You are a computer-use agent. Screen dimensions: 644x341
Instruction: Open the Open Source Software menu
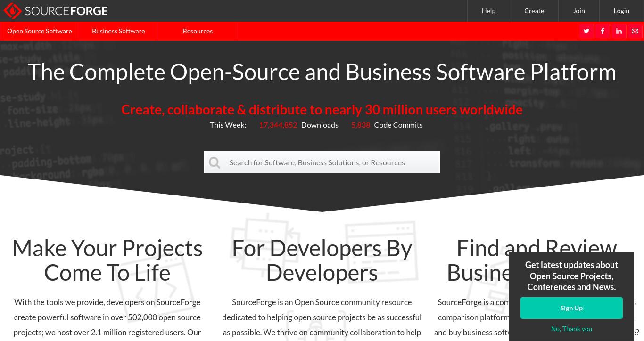click(x=40, y=31)
